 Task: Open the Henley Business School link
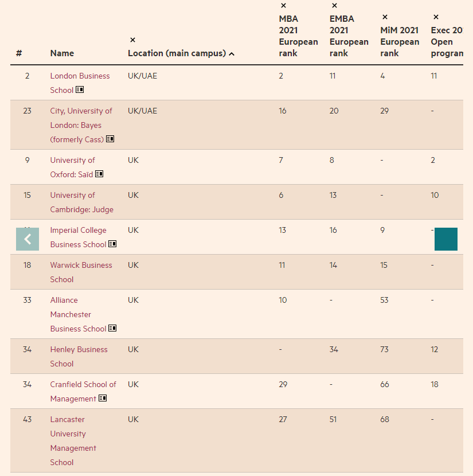click(x=79, y=356)
